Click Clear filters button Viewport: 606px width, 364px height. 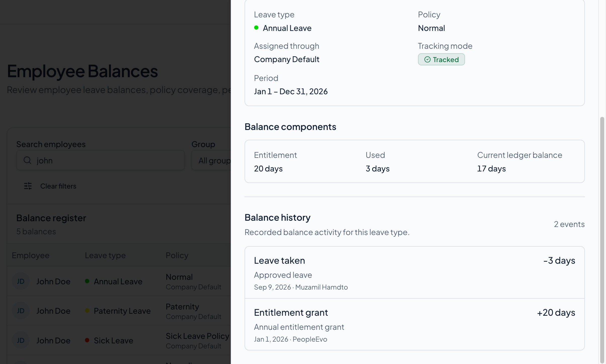point(50,186)
